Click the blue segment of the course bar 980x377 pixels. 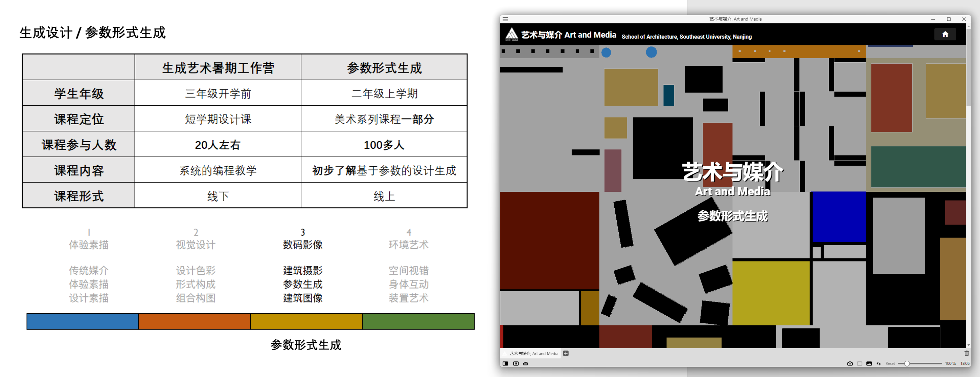click(x=83, y=321)
